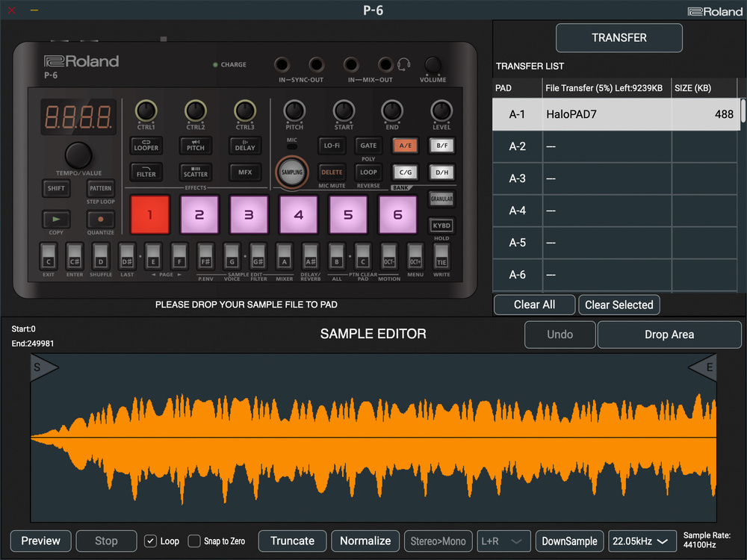747x560 pixels.
Task: Tap sample pad 1
Action: click(149, 215)
